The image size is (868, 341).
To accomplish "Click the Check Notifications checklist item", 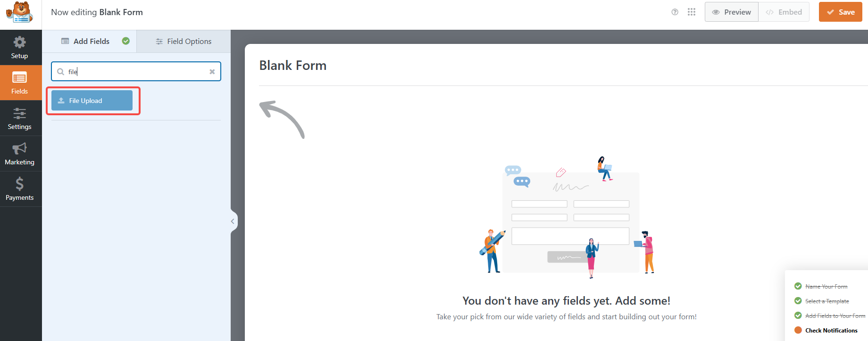I will (831, 331).
